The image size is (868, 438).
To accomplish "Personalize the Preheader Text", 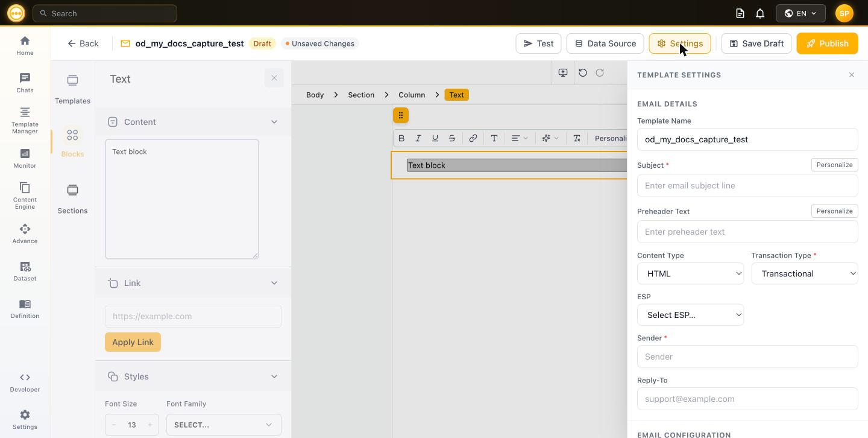I will point(835,211).
